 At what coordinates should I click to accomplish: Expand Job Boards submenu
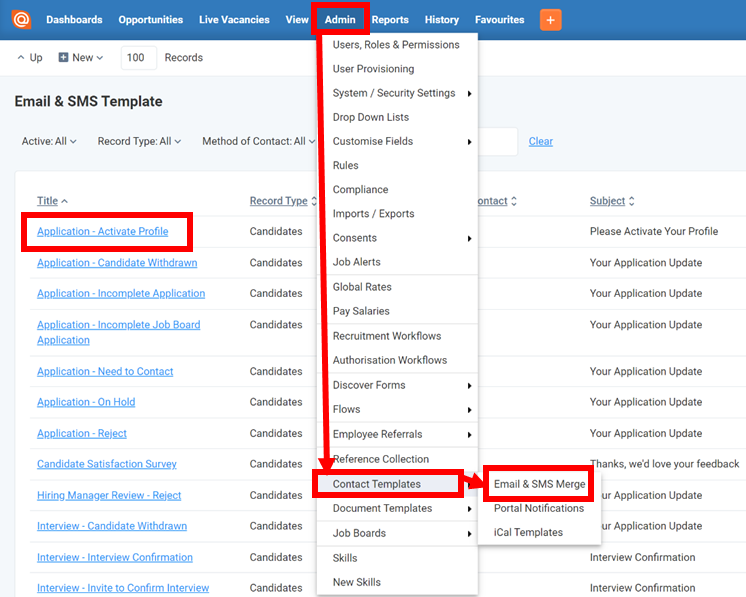[469, 534]
